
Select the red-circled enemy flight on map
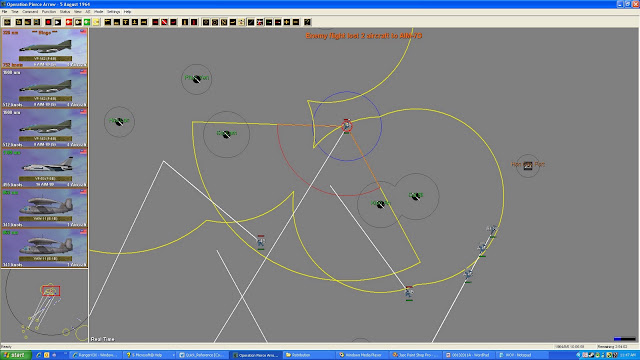[347, 126]
